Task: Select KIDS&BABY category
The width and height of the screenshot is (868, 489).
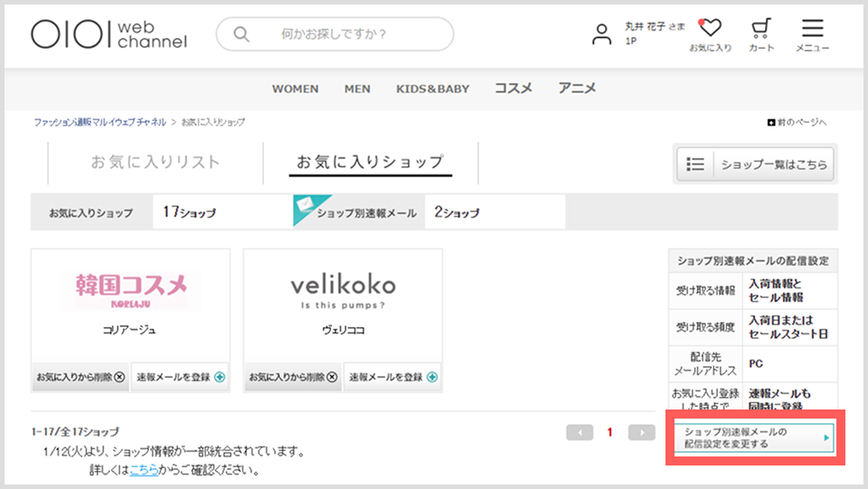Action: [432, 89]
